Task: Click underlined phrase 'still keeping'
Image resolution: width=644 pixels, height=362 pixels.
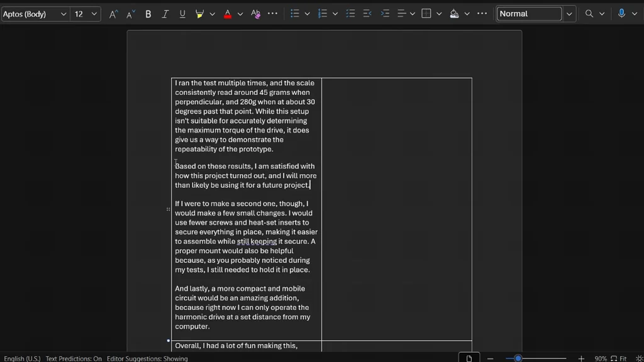Action: coord(257,241)
